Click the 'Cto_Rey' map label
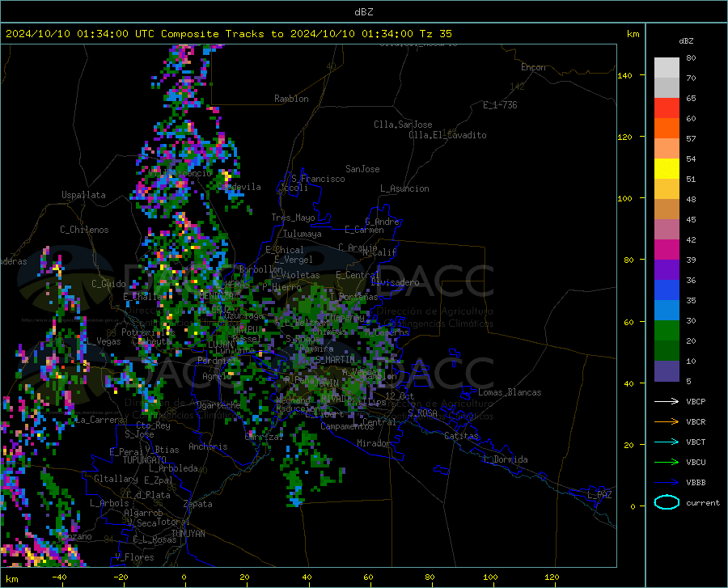 pyautogui.click(x=153, y=425)
